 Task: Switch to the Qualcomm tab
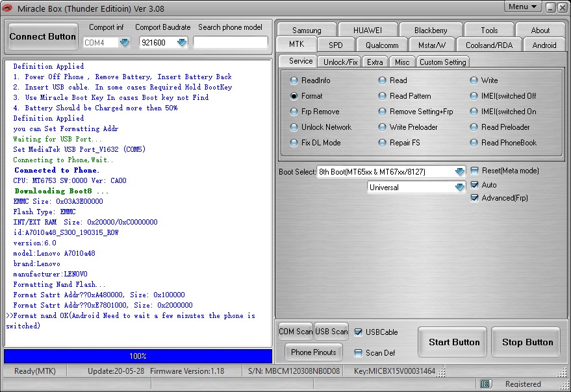click(382, 45)
